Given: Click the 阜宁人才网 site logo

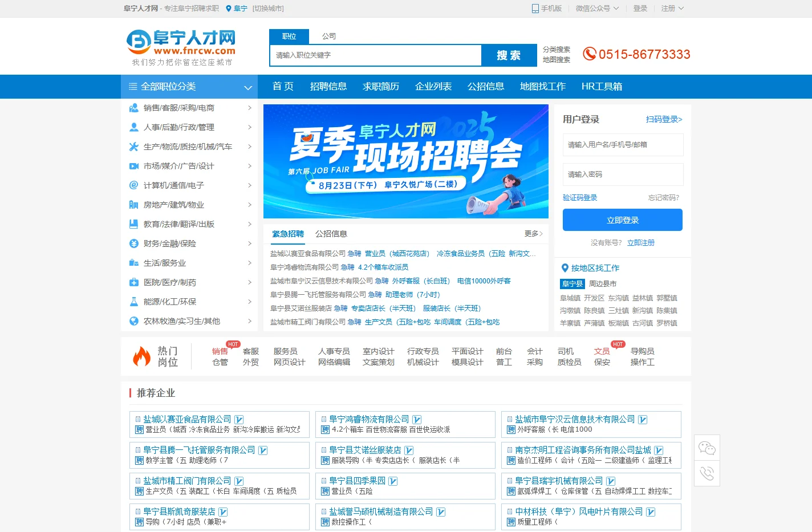Looking at the screenshot, I should click(181, 47).
